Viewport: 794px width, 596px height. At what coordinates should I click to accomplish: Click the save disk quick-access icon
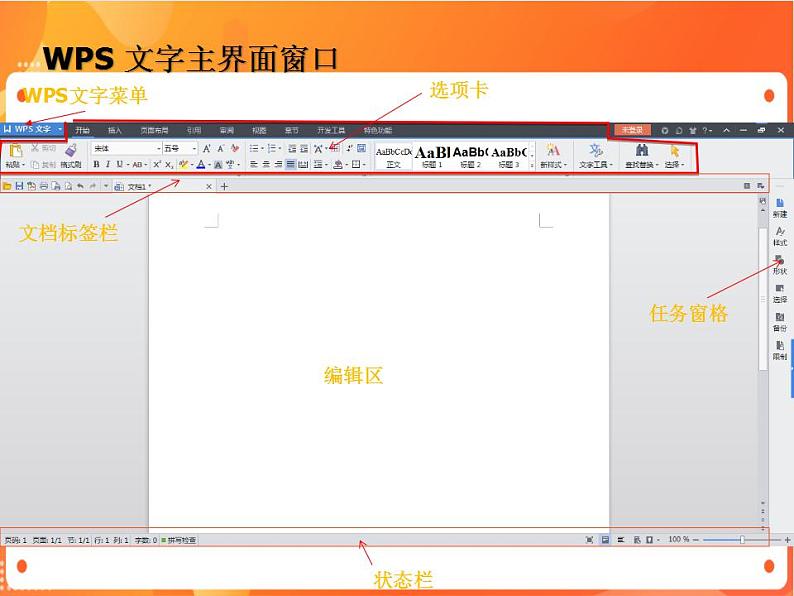pos(19,186)
